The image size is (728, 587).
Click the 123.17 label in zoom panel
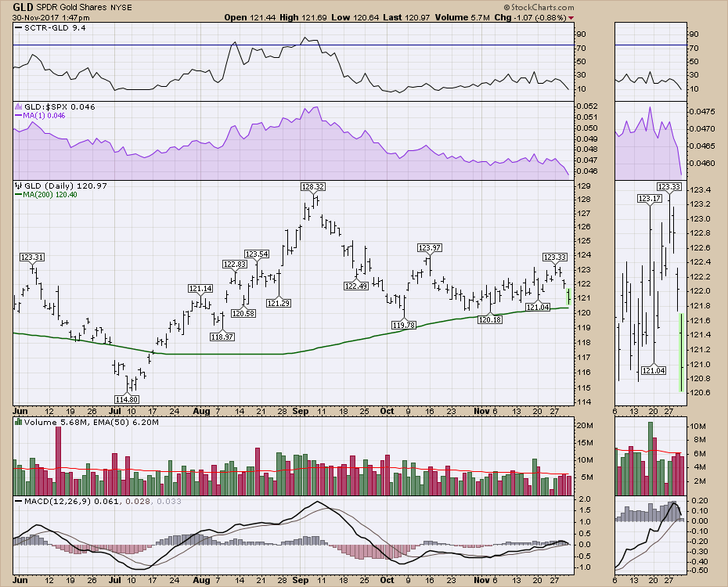pyautogui.click(x=650, y=199)
